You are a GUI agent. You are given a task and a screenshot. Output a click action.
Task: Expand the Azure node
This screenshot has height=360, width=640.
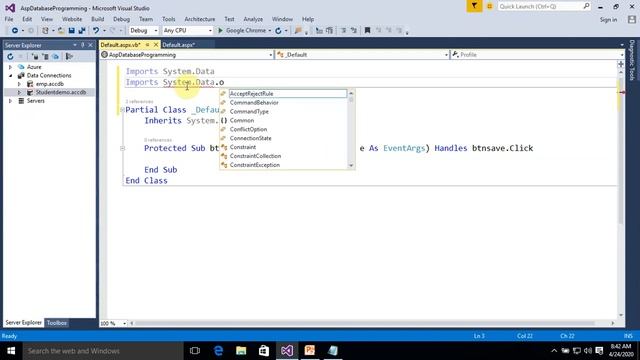pyautogui.click(x=10, y=67)
